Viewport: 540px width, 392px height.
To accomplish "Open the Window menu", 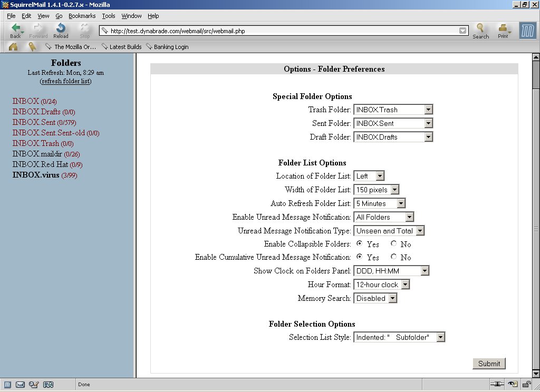I will click(131, 16).
